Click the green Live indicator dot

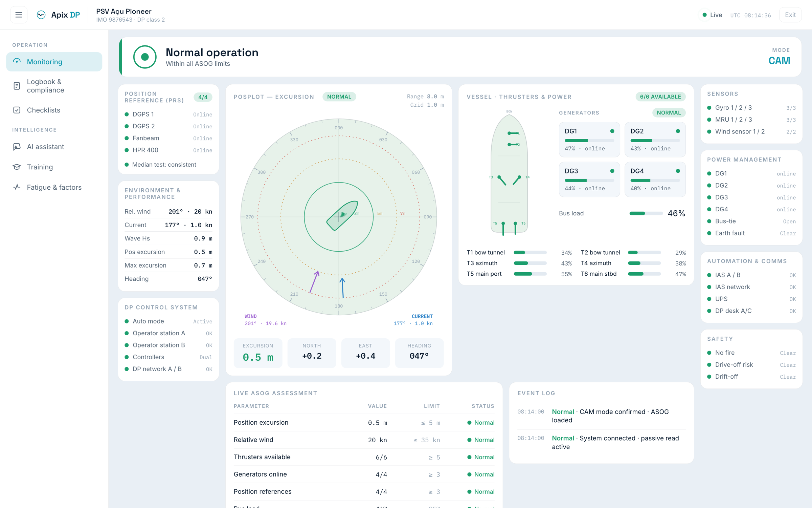704,15
